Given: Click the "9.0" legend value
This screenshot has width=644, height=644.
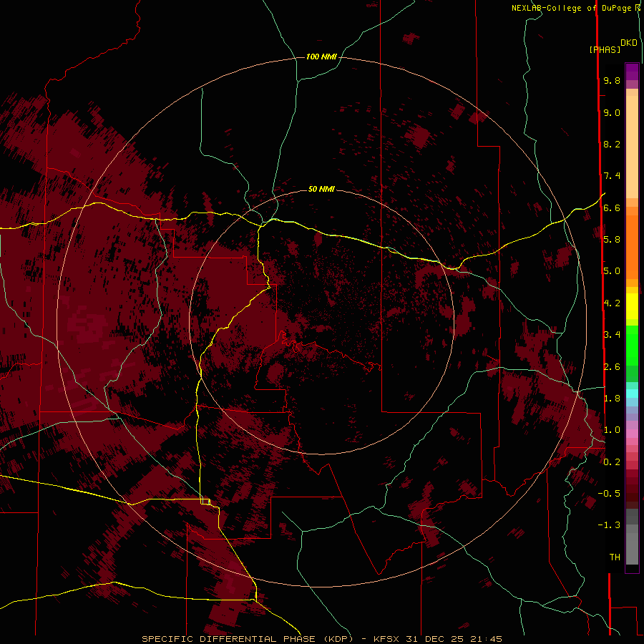Looking at the screenshot, I should pos(612,112).
